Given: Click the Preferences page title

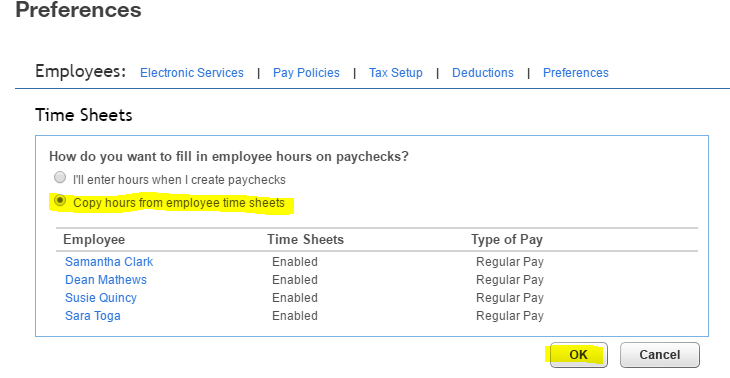Looking at the screenshot, I should 78,10.
